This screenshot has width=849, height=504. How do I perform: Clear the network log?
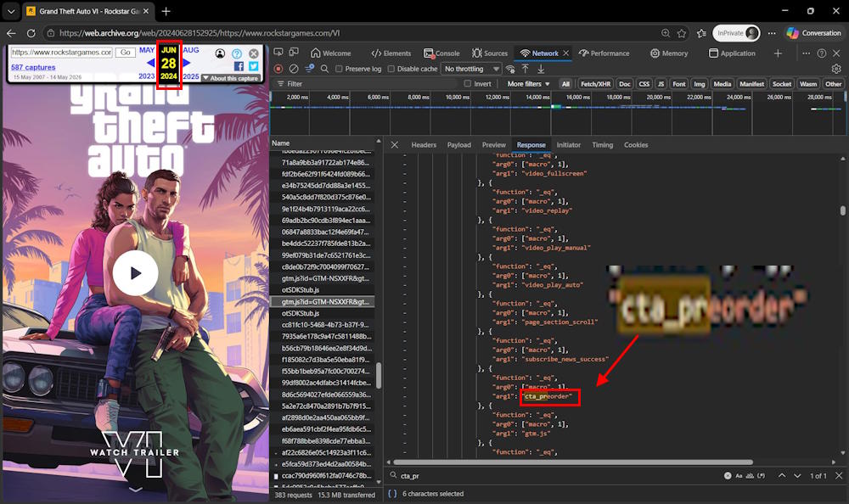[294, 69]
